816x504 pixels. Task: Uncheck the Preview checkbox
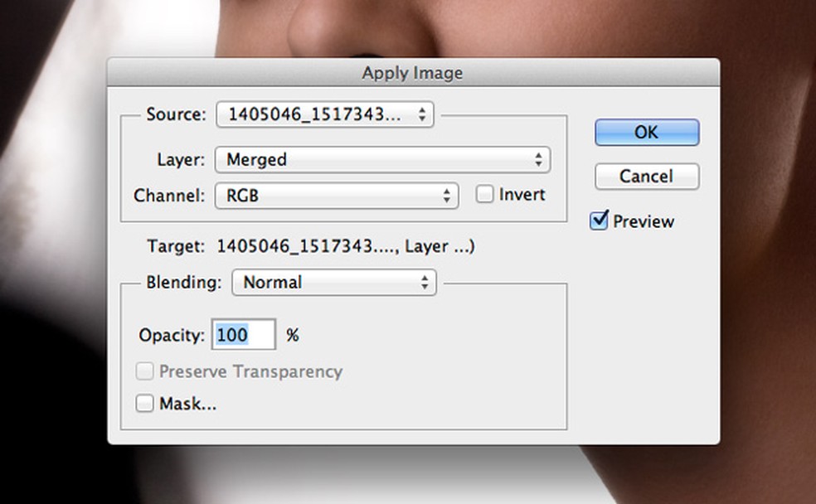click(x=599, y=220)
